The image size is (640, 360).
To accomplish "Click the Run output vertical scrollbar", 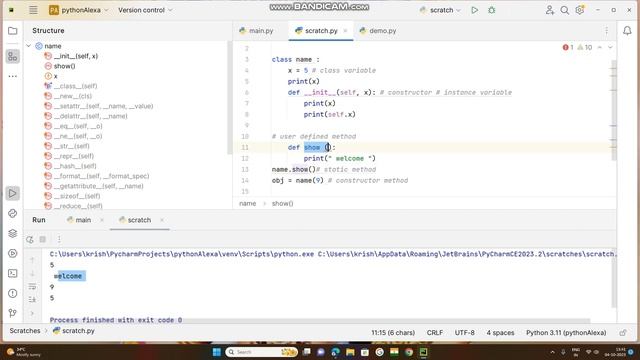I will [613, 278].
